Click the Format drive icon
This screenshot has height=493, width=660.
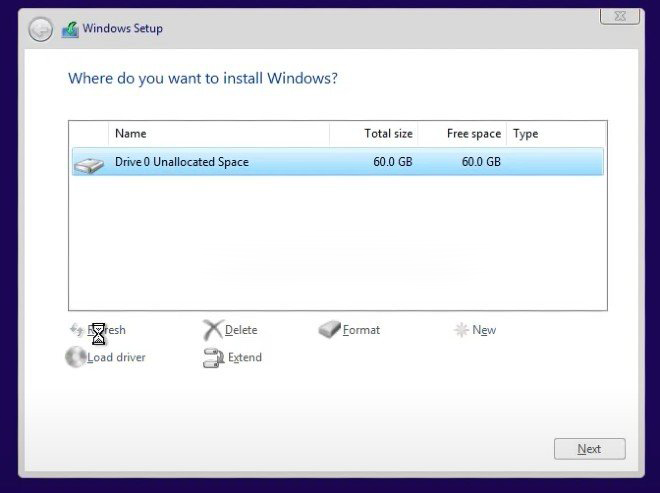pyautogui.click(x=329, y=330)
